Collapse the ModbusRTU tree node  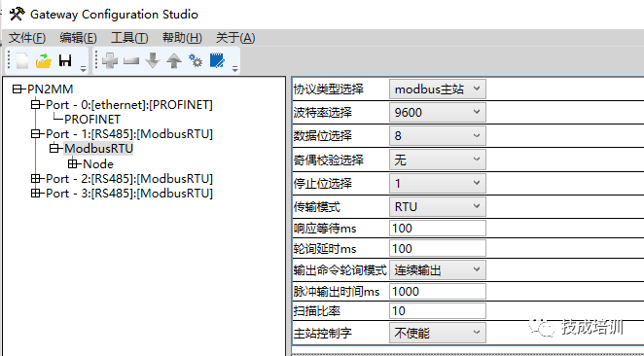coord(54,148)
